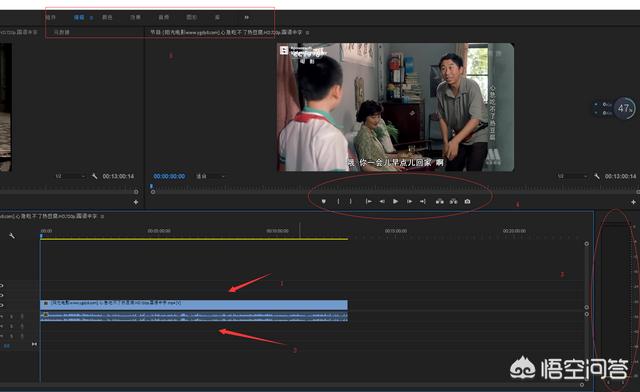Open Source monitor wrench settings
Screen dimensions: 640x392
[x=94, y=176]
